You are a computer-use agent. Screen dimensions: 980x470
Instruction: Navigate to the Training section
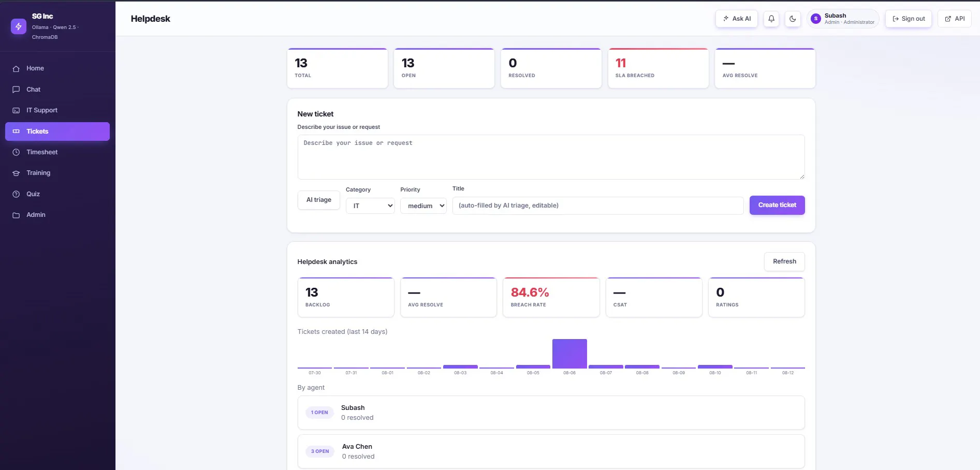[x=57, y=173]
